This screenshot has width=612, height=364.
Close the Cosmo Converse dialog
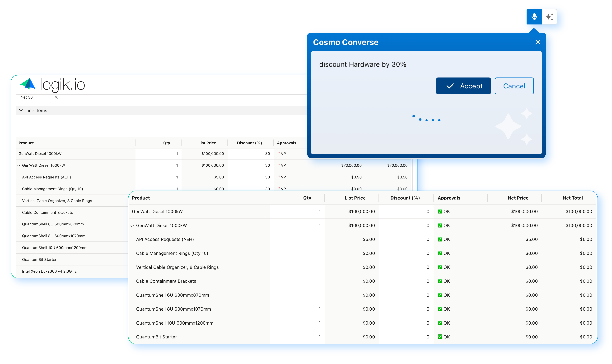537,42
